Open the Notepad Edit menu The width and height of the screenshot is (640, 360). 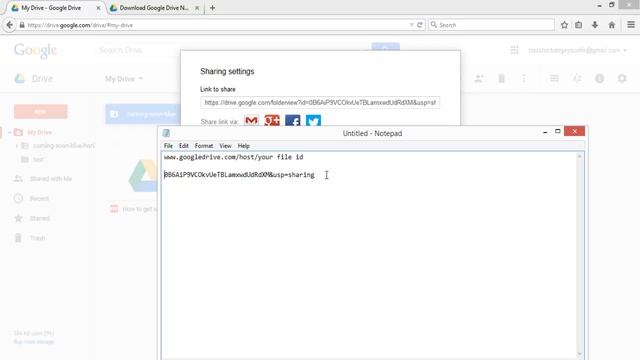[184, 146]
